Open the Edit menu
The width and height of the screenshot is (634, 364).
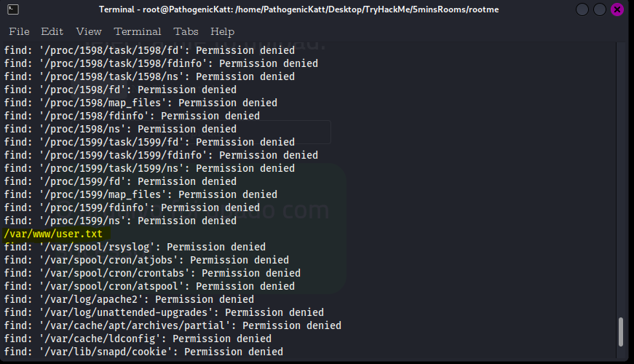click(52, 31)
